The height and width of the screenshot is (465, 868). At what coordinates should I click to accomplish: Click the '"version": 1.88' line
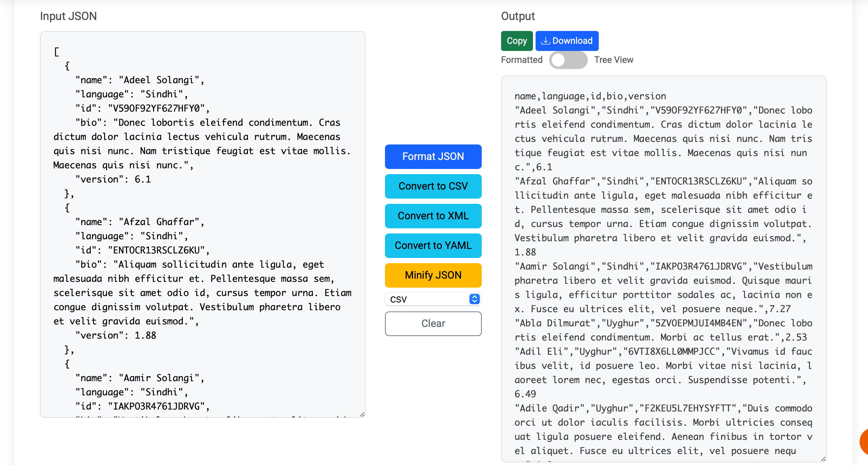115,336
